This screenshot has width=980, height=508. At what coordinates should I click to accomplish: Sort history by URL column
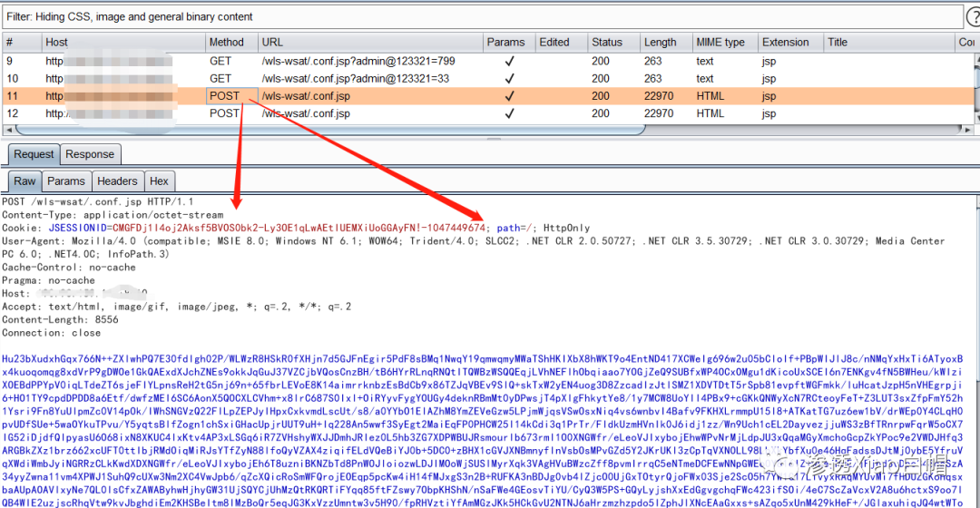click(370, 43)
